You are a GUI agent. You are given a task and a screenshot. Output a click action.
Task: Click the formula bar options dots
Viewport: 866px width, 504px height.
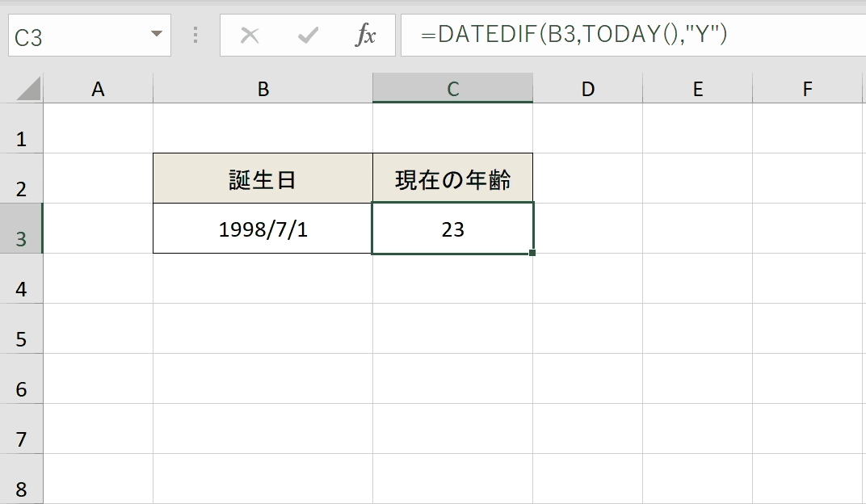tap(195, 35)
